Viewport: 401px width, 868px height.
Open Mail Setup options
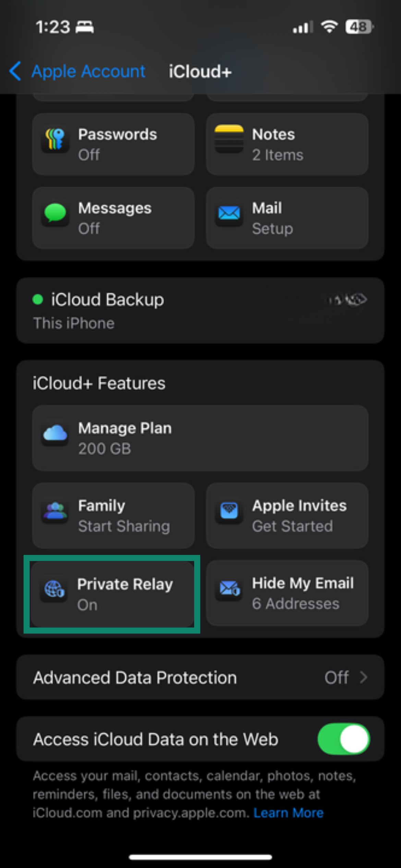click(x=287, y=217)
